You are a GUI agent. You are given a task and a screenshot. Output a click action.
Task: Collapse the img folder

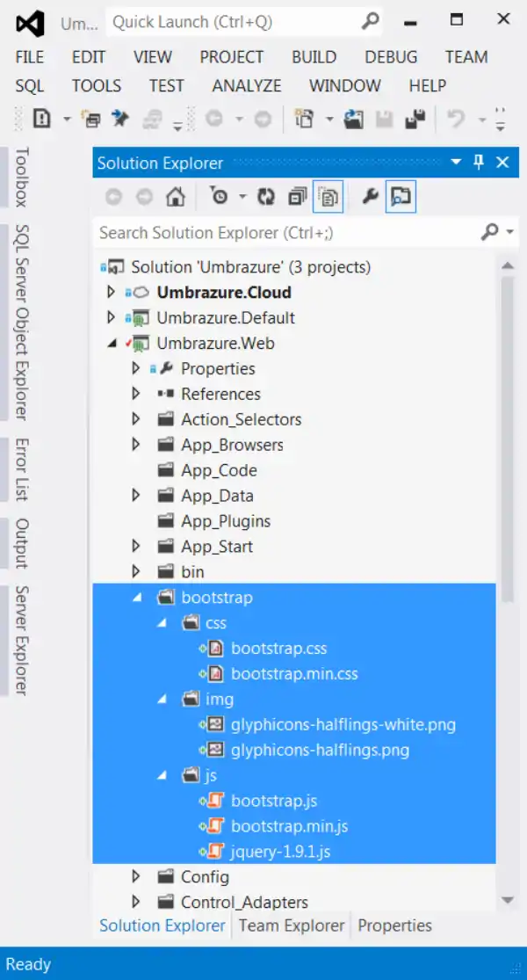pyautogui.click(x=162, y=700)
